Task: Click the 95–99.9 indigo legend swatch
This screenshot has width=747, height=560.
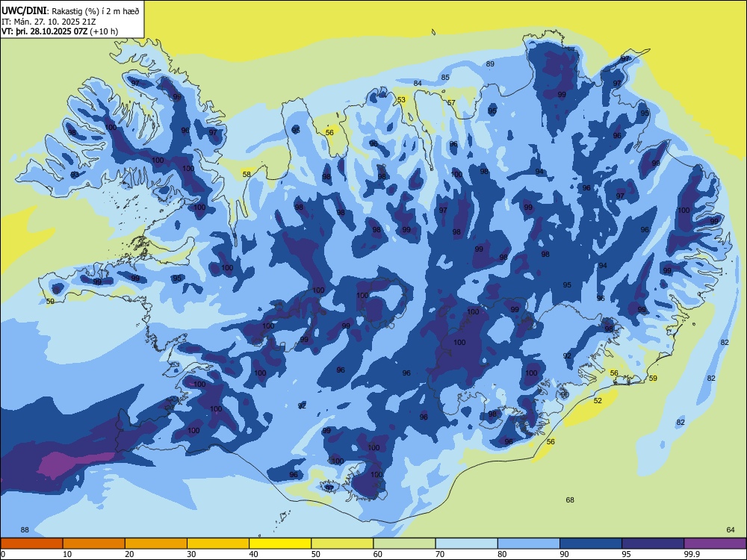Action: (653, 544)
